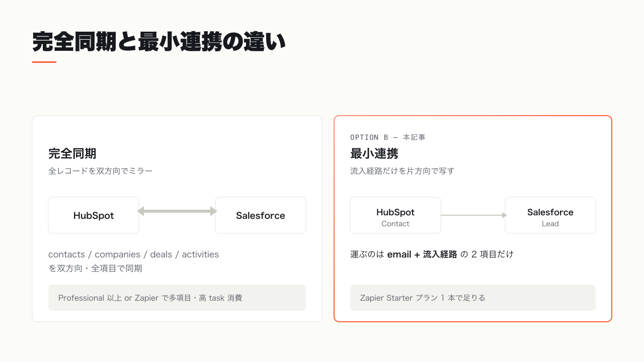Click the OPTION B — 本記事 label
This screenshot has height=362, width=644.
pyautogui.click(x=388, y=137)
